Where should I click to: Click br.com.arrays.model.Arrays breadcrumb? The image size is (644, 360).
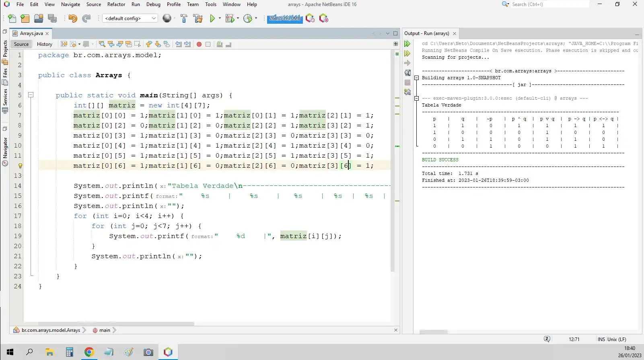click(51, 330)
